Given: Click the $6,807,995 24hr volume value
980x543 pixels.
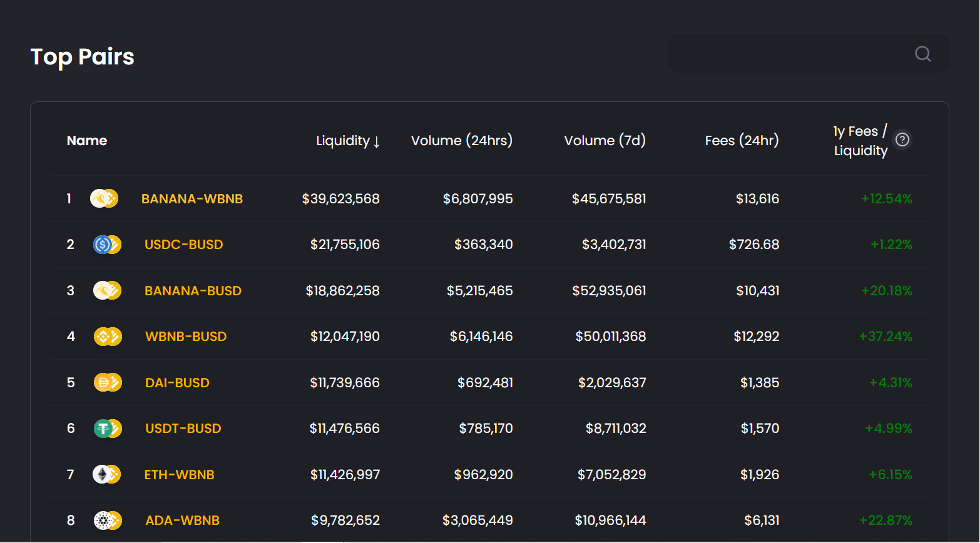Looking at the screenshot, I should click(x=478, y=199).
